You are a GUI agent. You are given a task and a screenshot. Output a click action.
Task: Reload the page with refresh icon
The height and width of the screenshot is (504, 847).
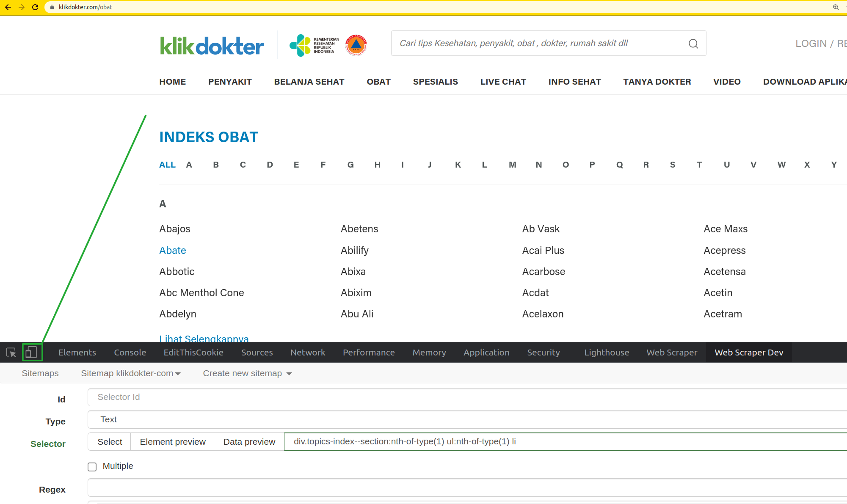35,7
